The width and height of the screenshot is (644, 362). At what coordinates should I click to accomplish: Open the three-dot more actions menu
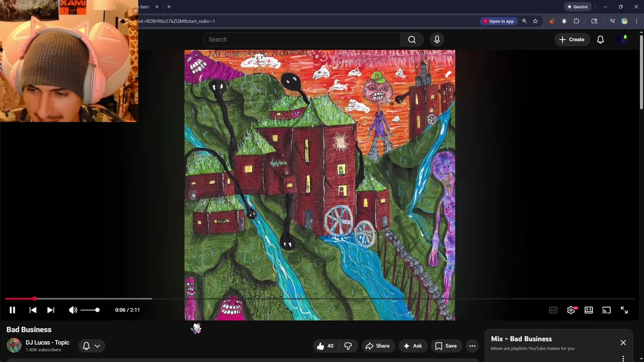click(x=472, y=346)
